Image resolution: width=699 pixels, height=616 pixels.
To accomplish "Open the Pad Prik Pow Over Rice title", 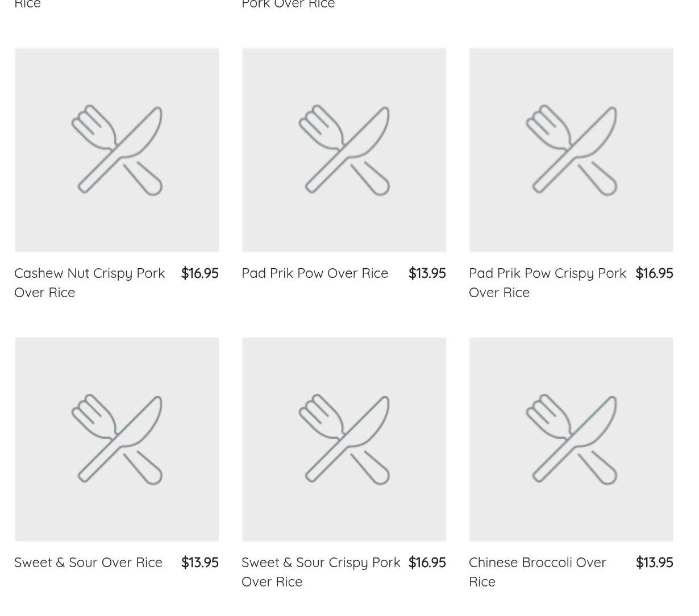I will 315,273.
